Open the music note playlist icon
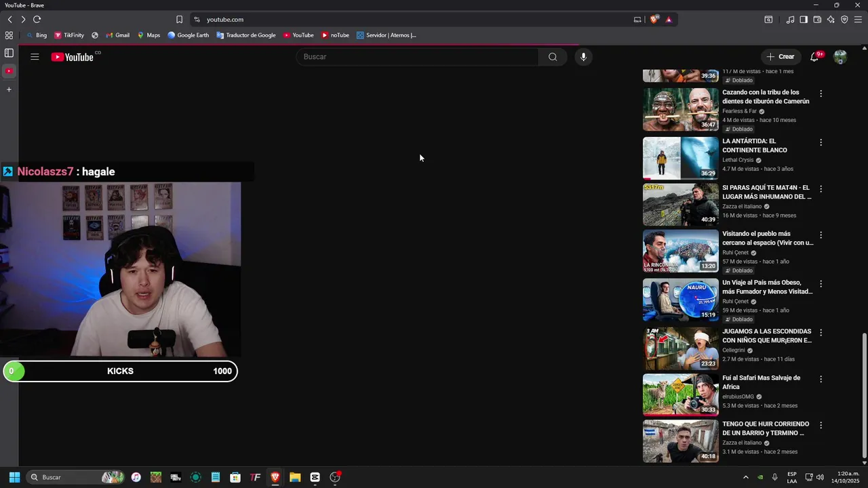This screenshot has height=488, width=868. [790, 20]
